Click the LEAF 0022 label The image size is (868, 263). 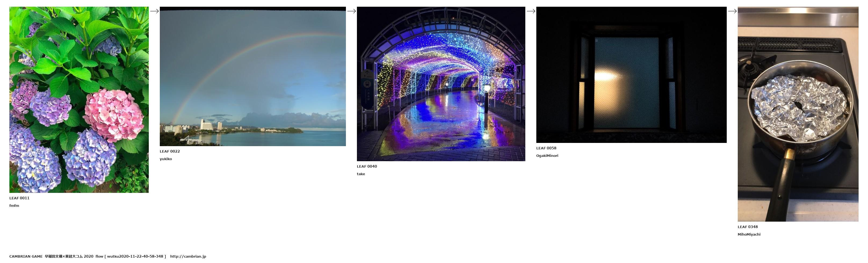click(x=169, y=152)
